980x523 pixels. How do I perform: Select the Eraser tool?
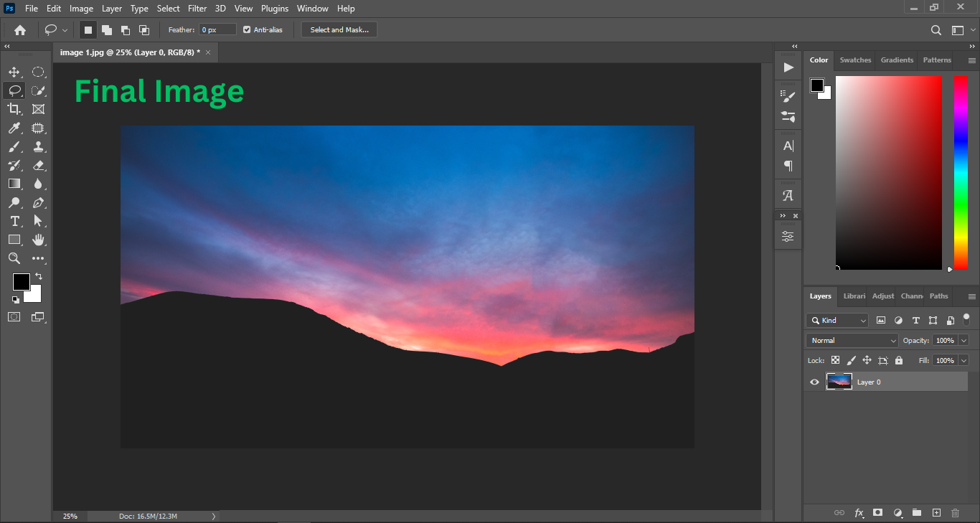pyautogui.click(x=38, y=165)
